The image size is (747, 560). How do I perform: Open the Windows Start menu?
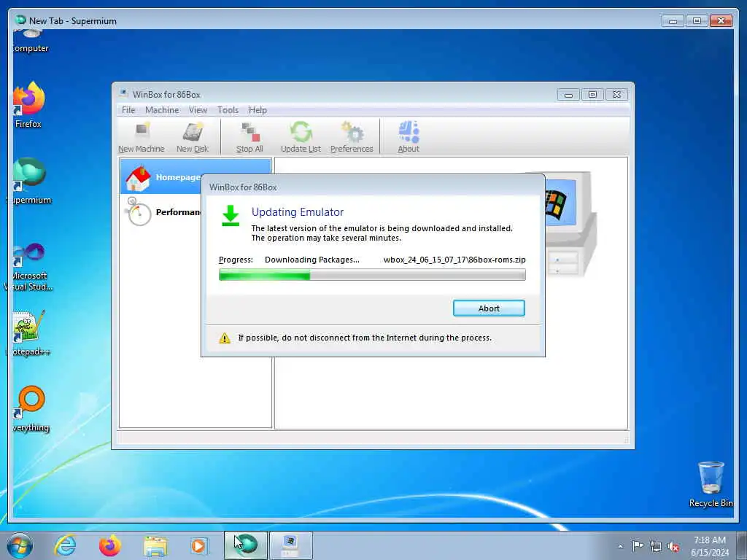(20, 545)
